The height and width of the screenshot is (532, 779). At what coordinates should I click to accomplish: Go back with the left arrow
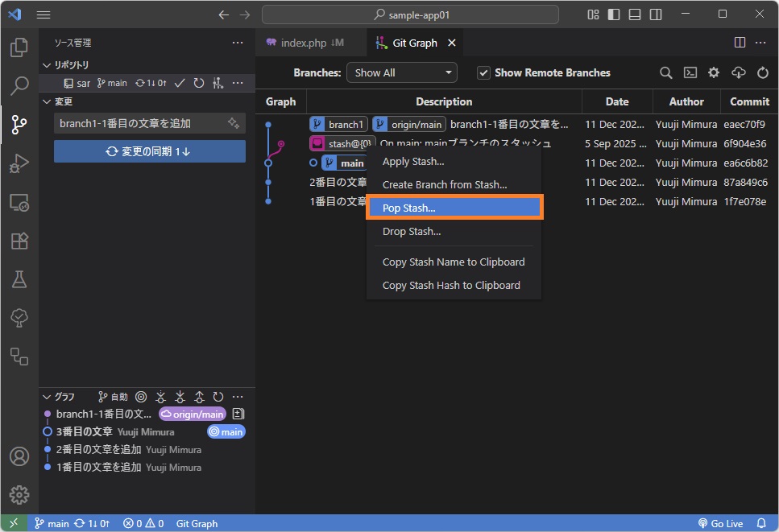point(224,14)
